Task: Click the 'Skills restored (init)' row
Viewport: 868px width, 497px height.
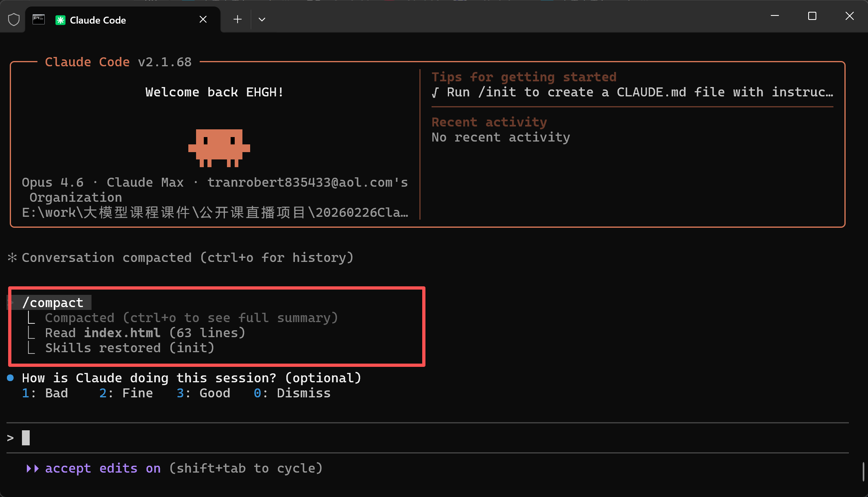Action: coord(130,348)
